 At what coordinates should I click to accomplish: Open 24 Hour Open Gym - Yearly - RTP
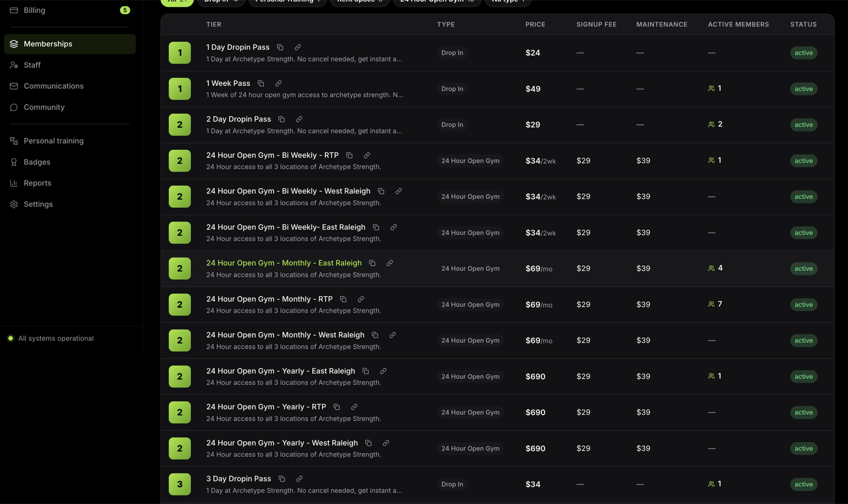[x=266, y=407]
